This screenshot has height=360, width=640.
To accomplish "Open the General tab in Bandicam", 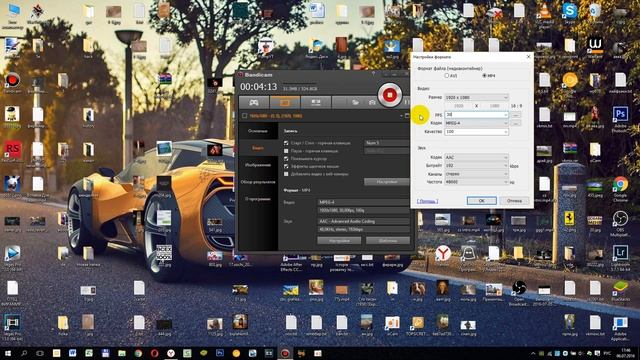I will point(258,131).
